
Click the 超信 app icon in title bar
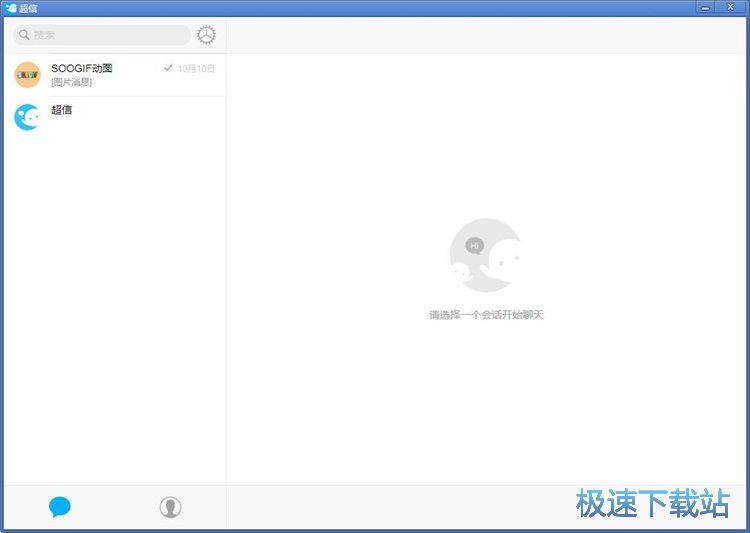pyautogui.click(x=11, y=8)
